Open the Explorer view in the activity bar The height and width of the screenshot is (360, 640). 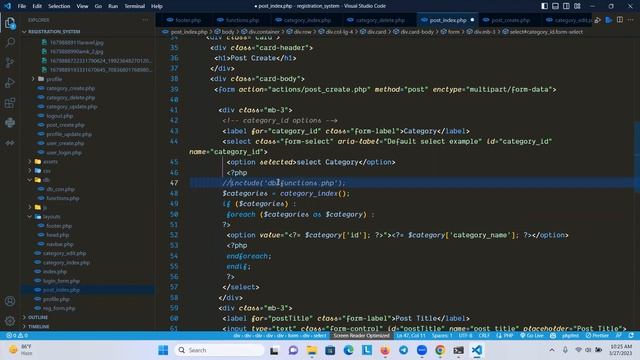pos(10,23)
